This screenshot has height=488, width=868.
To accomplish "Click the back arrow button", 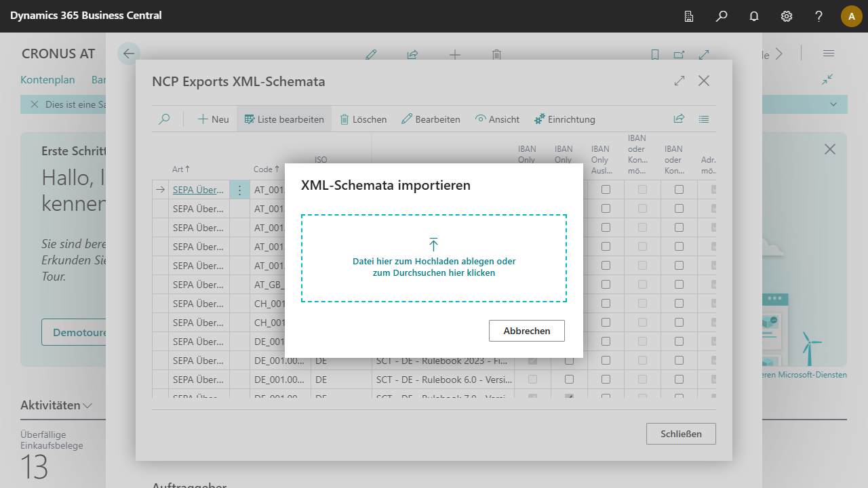I will (129, 54).
